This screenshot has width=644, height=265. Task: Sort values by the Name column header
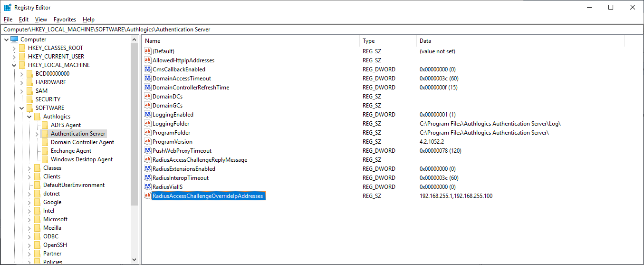251,41
